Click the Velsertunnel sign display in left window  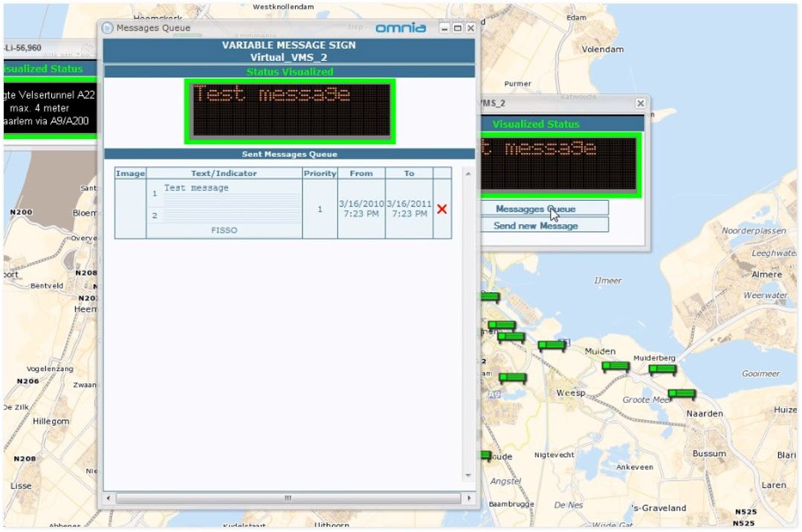[50, 108]
